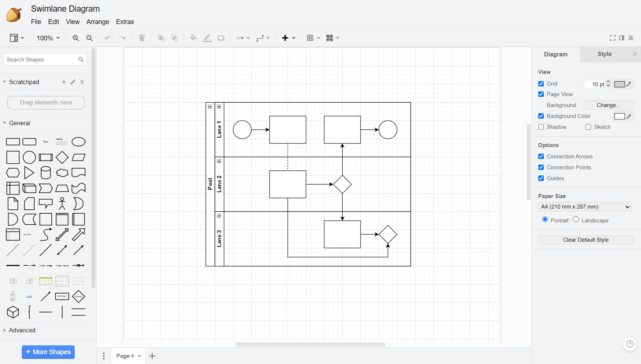
Task: Open the 100% zoom level dropdown
Action: point(48,38)
